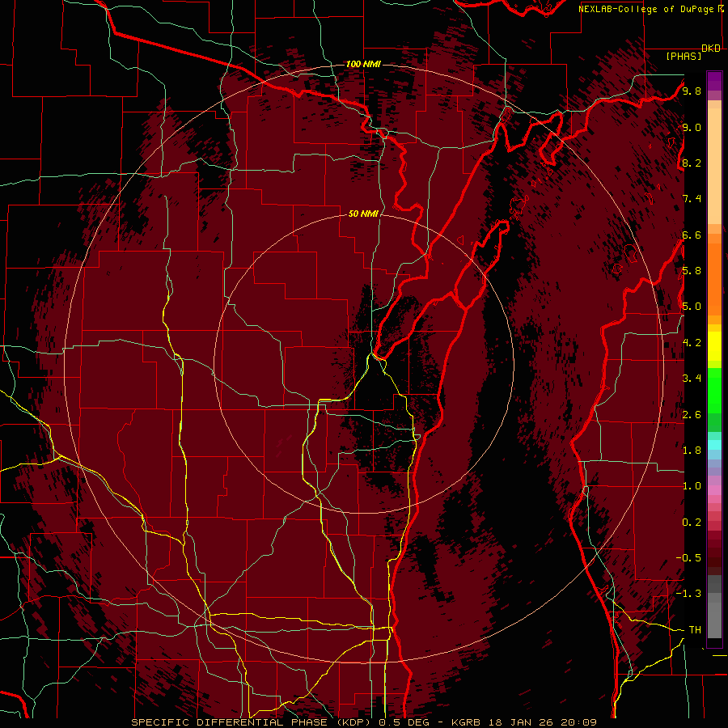Click the DKD unit label above the scale

click(711, 49)
